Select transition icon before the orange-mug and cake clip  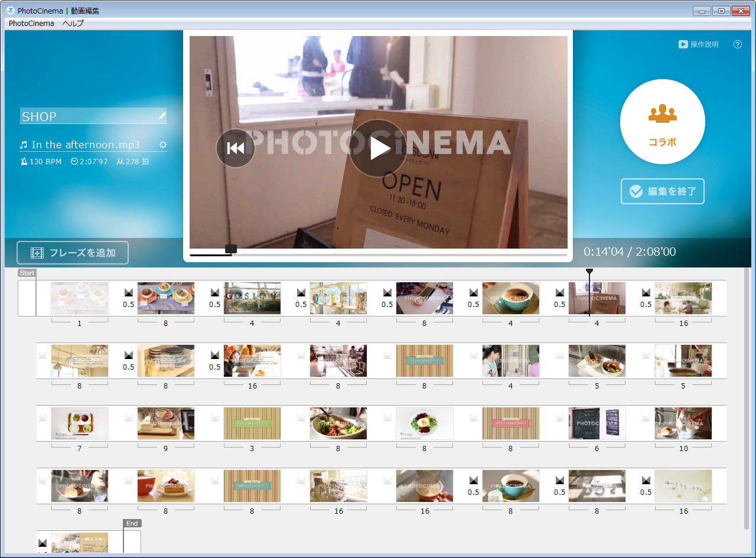pyautogui.click(x=129, y=480)
